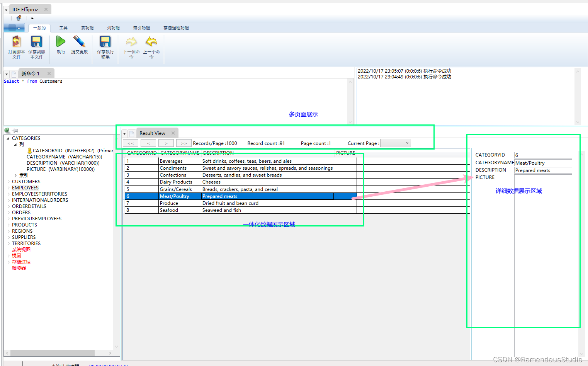Click the 提交更改 commit changes icon

tap(80, 45)
